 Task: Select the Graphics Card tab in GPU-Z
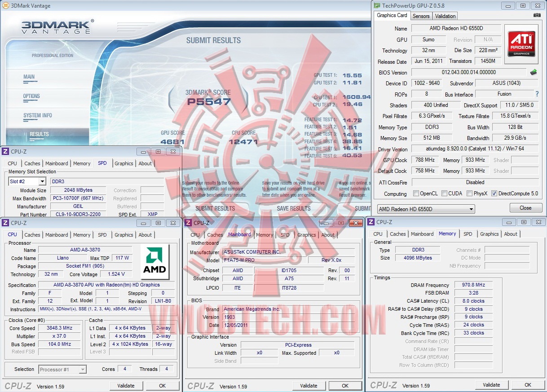click(x=392, y=15)
